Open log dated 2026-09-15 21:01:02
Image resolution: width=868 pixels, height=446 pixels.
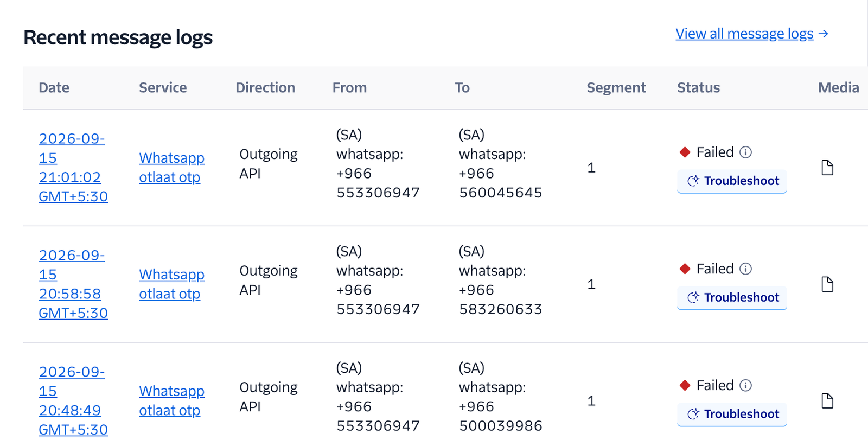coord(73,168)
